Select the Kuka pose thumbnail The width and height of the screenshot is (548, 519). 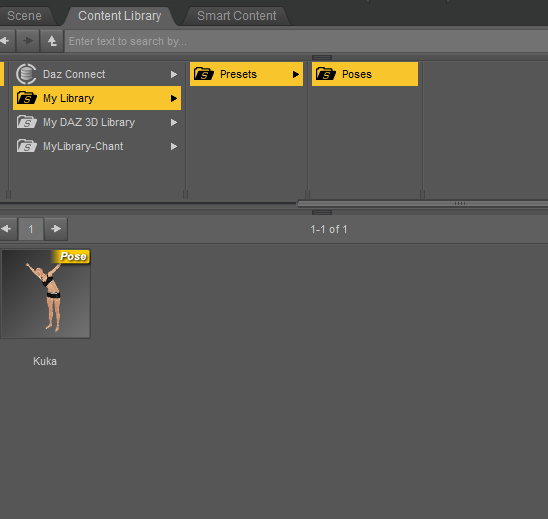click(x=45, y=294)
